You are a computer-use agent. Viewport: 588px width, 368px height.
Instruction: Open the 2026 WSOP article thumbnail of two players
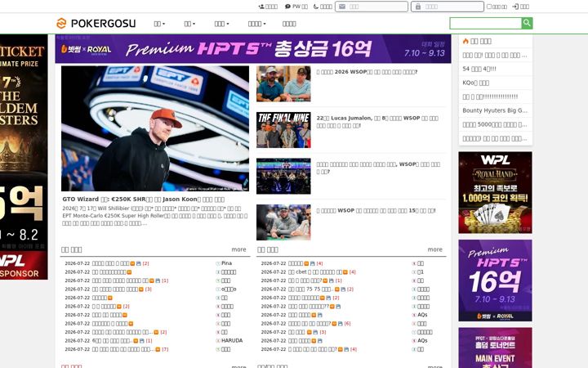(283, 83)
